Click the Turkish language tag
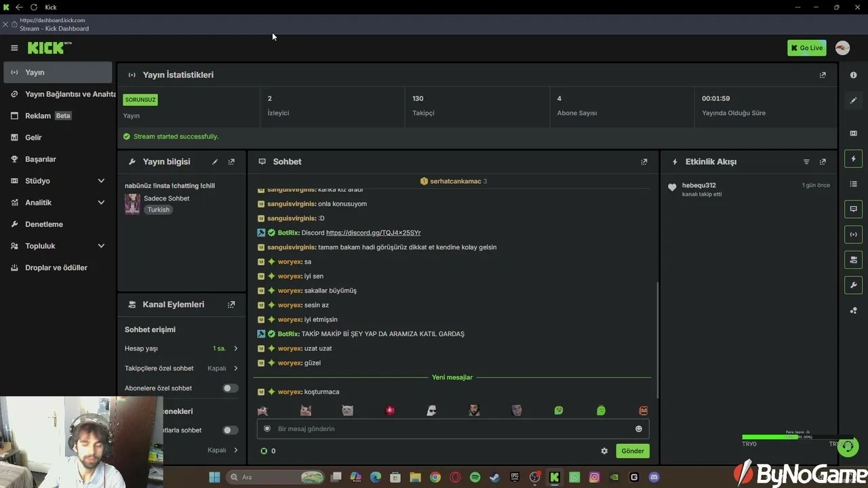The height and width of the screenshot is (488, 868). pos(159,210)
